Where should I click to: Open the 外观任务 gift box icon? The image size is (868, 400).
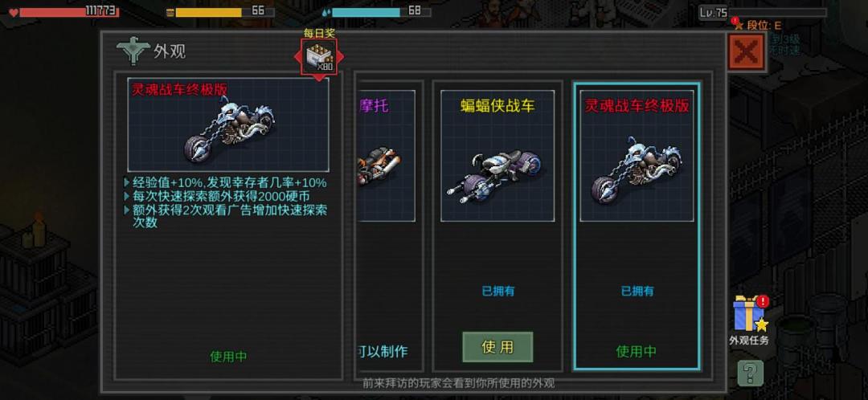[x=749, y=312]
